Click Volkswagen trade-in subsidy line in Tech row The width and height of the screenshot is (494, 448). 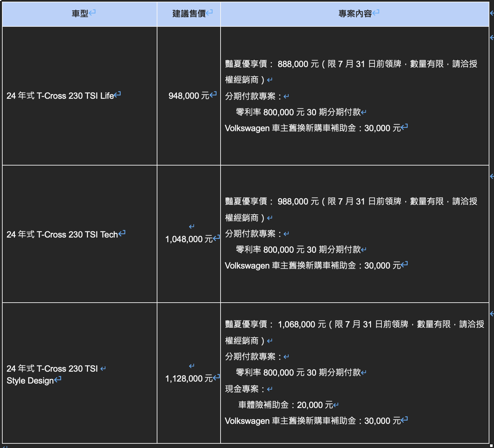point(312,266)
